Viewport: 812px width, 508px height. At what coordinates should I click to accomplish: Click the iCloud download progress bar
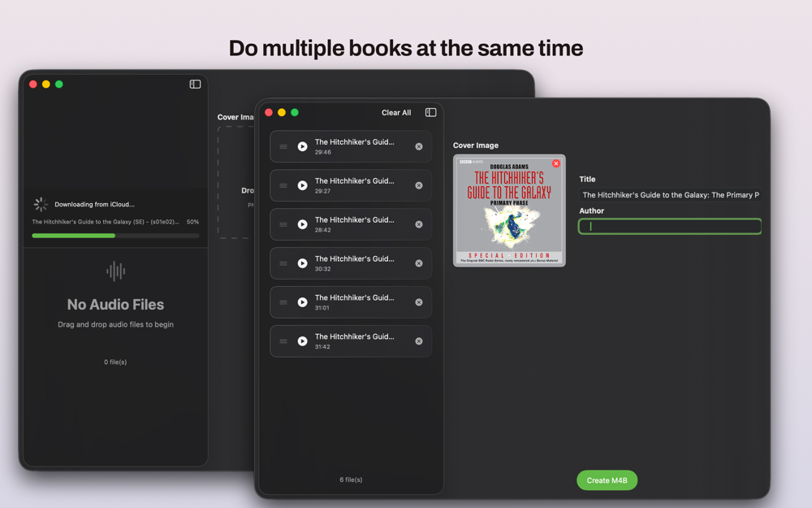coord(115,236)
